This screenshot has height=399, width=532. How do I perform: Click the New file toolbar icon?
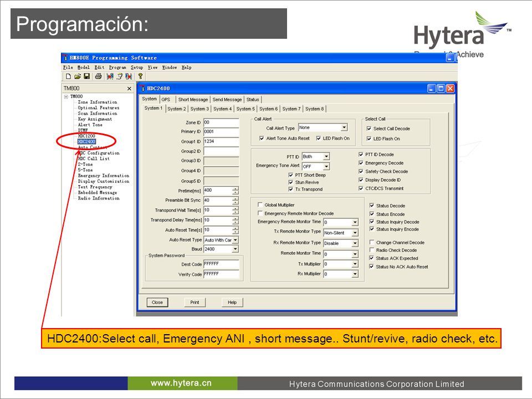click(x=68, y=76)
